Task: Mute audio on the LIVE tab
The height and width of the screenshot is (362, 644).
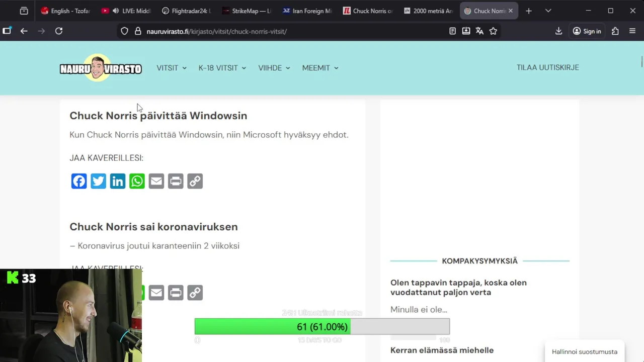Action: point(116,11)
